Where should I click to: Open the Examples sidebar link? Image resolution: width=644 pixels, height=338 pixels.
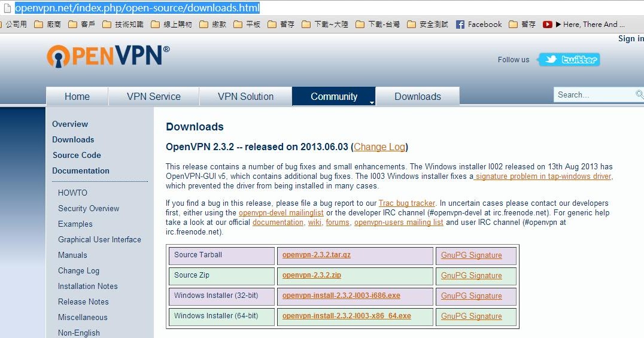pos(75,224)
